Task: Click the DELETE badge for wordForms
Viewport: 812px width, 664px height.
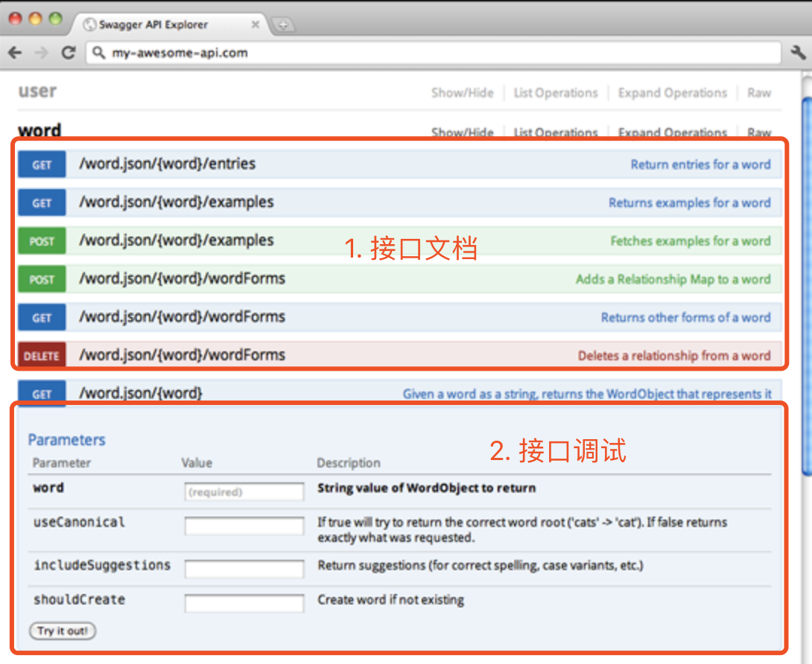Action: (42, 356)
